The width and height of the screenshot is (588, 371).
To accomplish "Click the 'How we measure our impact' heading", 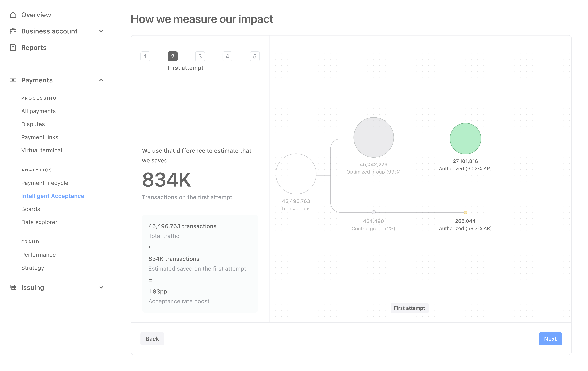I will point(202,19).
